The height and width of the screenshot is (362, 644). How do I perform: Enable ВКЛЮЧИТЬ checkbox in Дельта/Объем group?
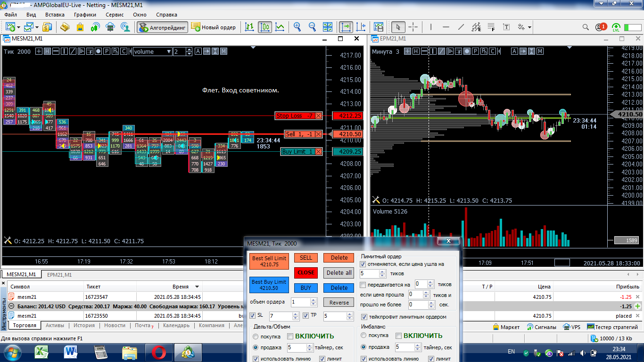pos(290,336)
